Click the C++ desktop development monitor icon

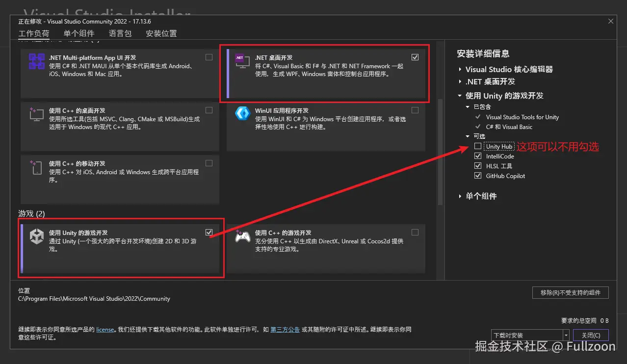coord(37,115)
